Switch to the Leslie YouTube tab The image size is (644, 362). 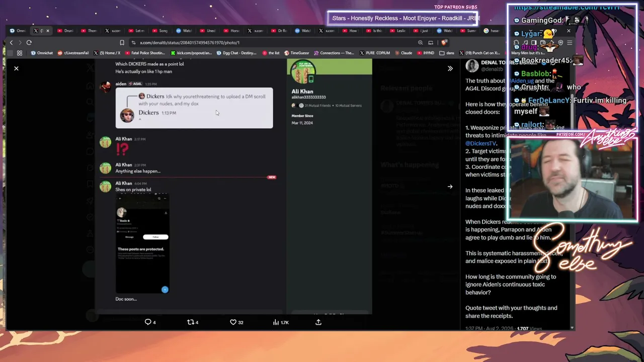click(398, 31)
